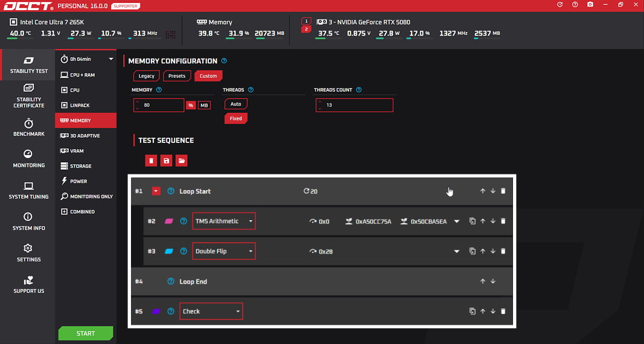Delete the Check step from the sequence
The height and width of the screenshot is (344, 644).
point(503,311)
